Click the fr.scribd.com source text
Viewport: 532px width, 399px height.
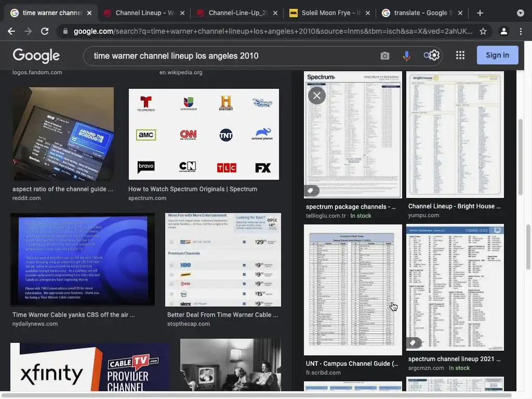tap(323, 372)
